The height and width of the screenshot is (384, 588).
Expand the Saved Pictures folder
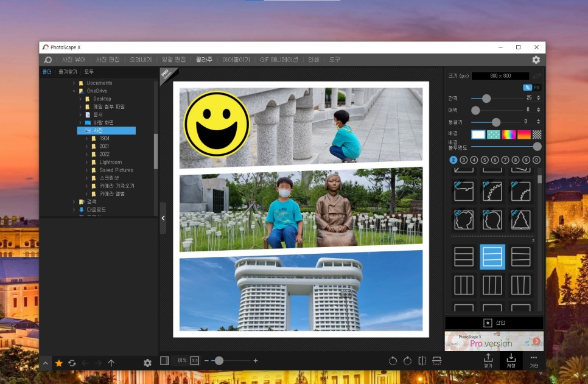(x=86, y=170)
